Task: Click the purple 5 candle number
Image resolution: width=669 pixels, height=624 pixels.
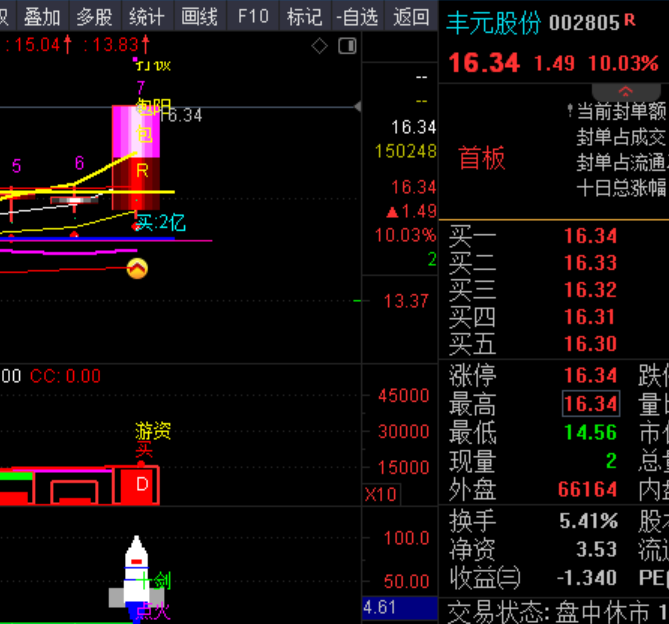Action: pyautogui.click(x=16, y=166)
